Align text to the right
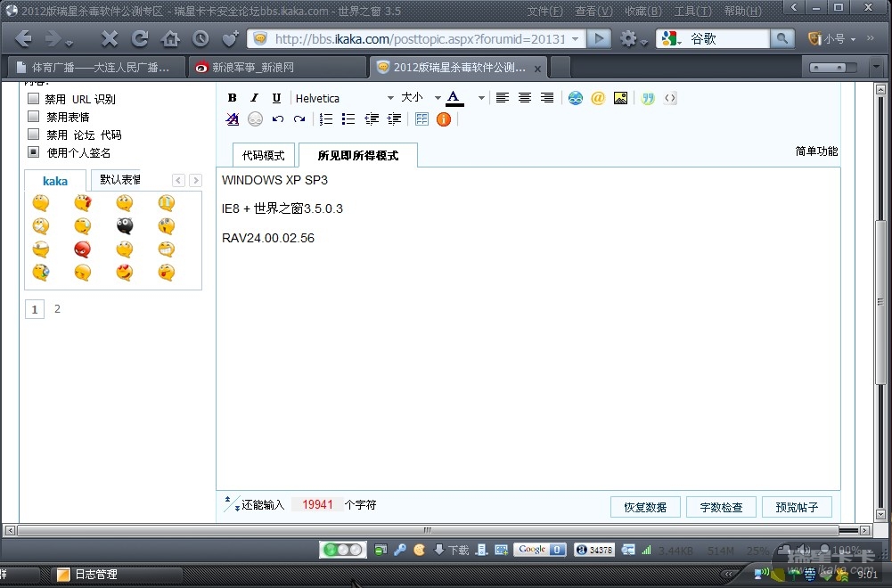This screenshot has height=588, width=892. click(546, 98)
